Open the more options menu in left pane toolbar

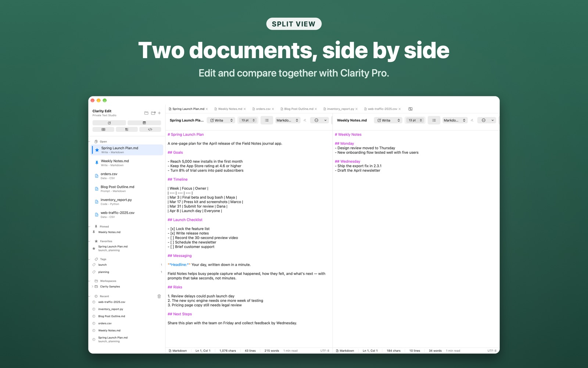pyautogui.click(x=319, y=120)
